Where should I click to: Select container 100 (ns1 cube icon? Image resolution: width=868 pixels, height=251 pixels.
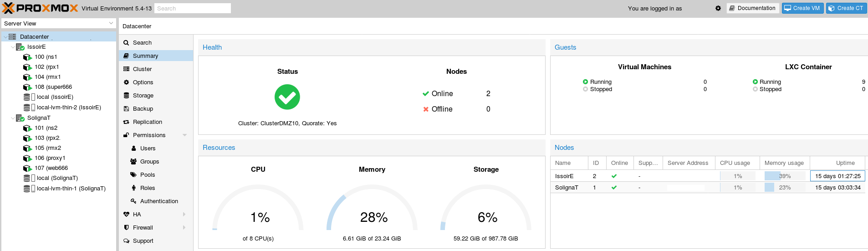27,57
